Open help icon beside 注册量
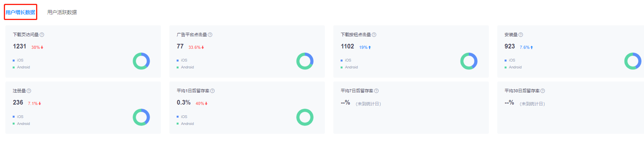644x143 pixels. pos(29,91)
